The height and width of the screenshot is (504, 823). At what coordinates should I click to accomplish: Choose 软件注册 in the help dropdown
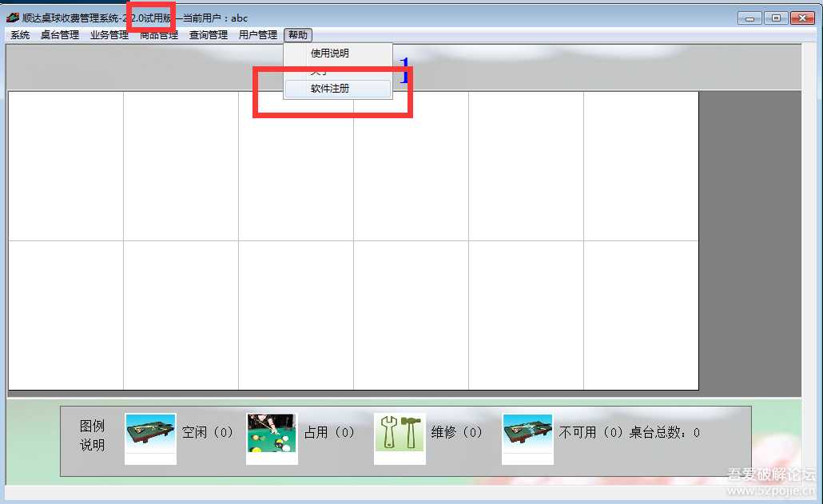(x=330, y=89)
